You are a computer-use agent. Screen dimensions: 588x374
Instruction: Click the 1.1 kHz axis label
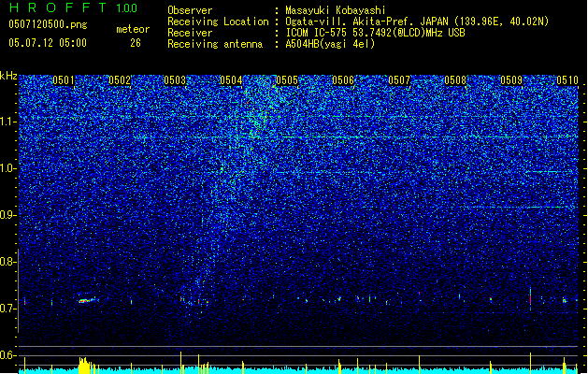pos(8,122)
